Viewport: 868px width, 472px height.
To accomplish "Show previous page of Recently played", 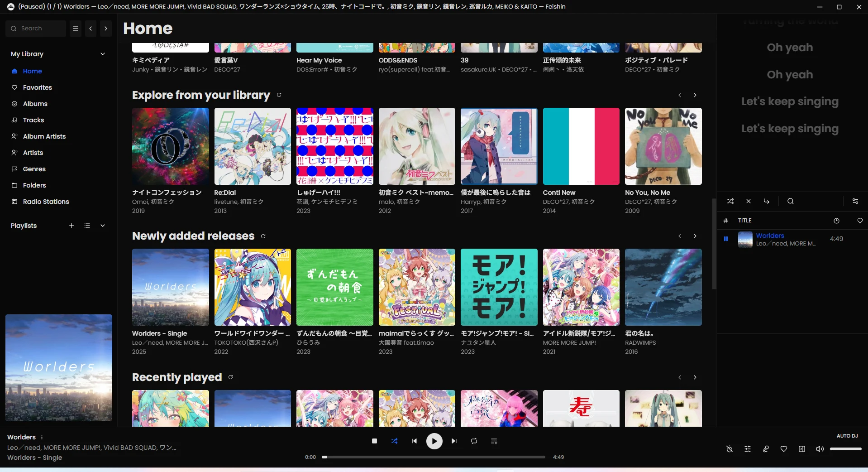I will (x=680, y=377).
